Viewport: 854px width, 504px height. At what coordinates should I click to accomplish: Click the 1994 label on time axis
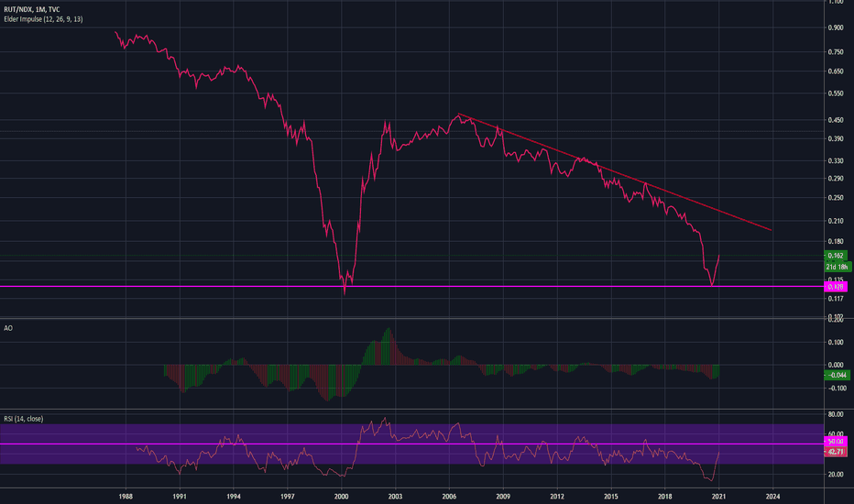point(234,497)
